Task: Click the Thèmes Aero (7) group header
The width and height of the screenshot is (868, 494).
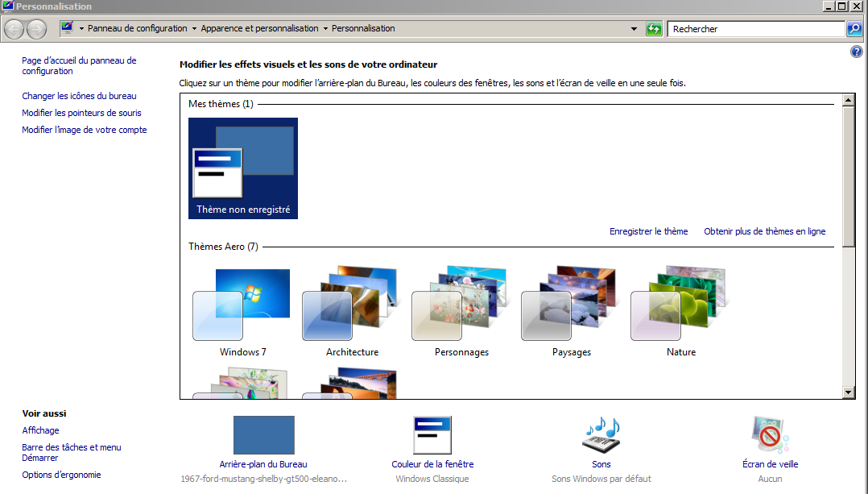Action: point(223,247)
